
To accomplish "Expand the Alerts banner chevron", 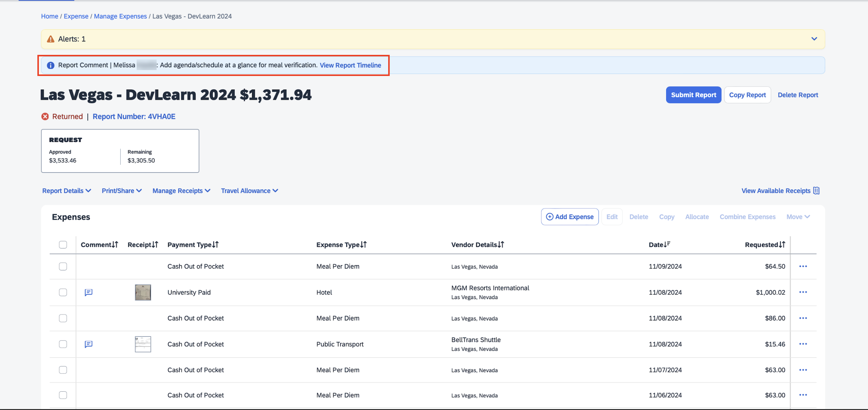I will coord(814,39).
